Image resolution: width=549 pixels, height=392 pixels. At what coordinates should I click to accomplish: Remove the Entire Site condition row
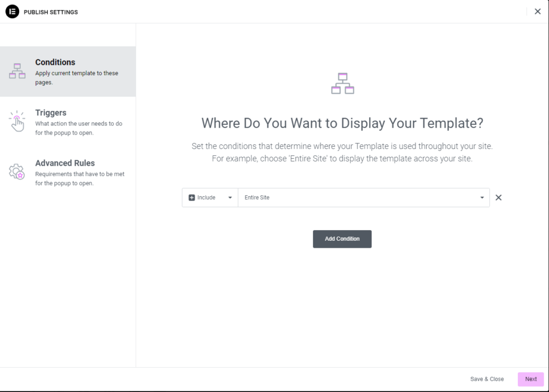499,197
